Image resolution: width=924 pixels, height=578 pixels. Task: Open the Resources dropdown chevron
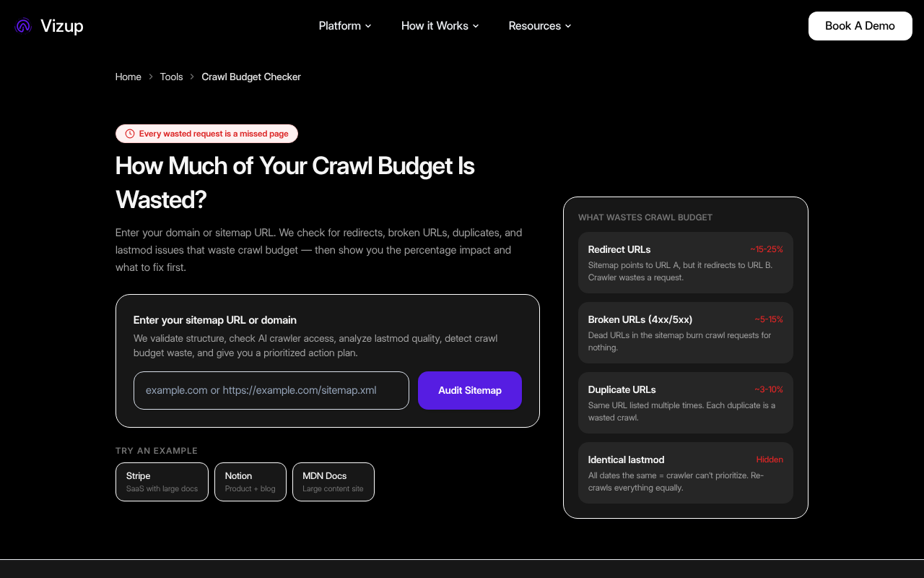pyautogui.click(x=567, y=26)
